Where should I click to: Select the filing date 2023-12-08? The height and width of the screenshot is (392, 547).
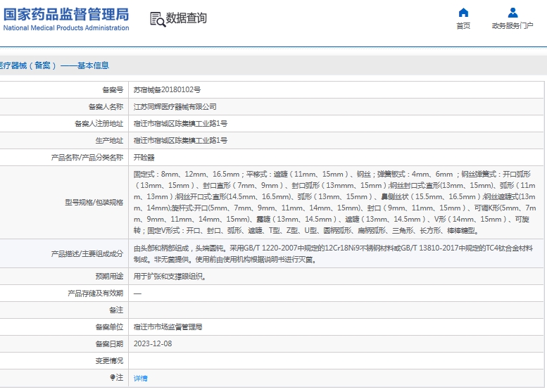[153, 344]
